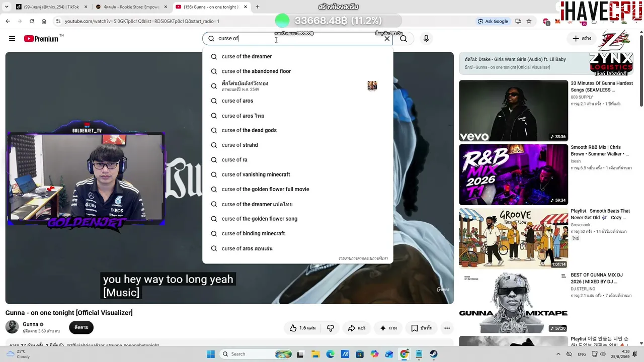Dislike the video with thumbs-down

(x=331, y=328)
